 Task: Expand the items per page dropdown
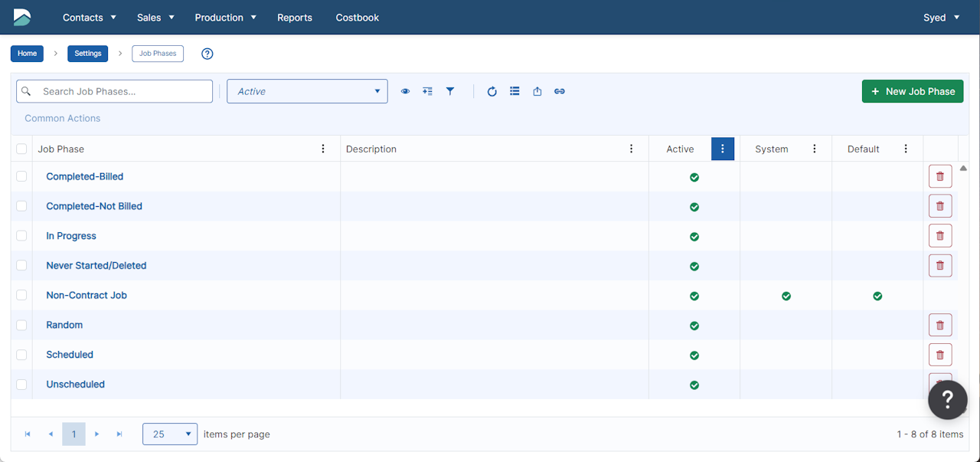pyautogui.click(x=170, y=434)
